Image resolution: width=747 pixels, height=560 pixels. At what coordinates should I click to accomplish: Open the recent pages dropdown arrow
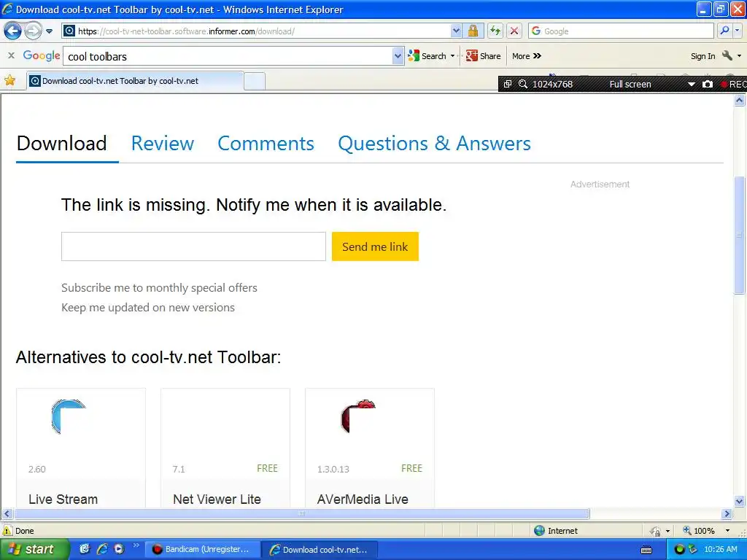[x=49, y=31]
